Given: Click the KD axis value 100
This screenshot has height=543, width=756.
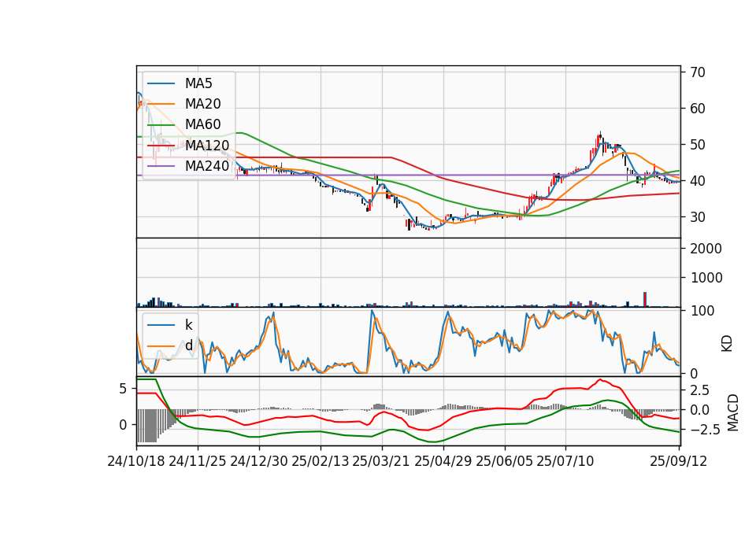Looking at the screenshot, I should tap(702, 311).
